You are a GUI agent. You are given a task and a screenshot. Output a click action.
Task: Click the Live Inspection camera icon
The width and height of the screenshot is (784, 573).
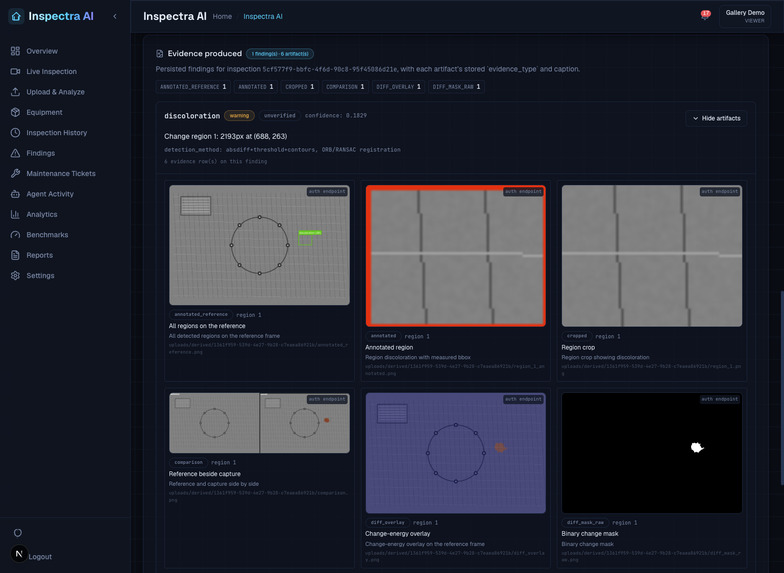click(16, 72)
